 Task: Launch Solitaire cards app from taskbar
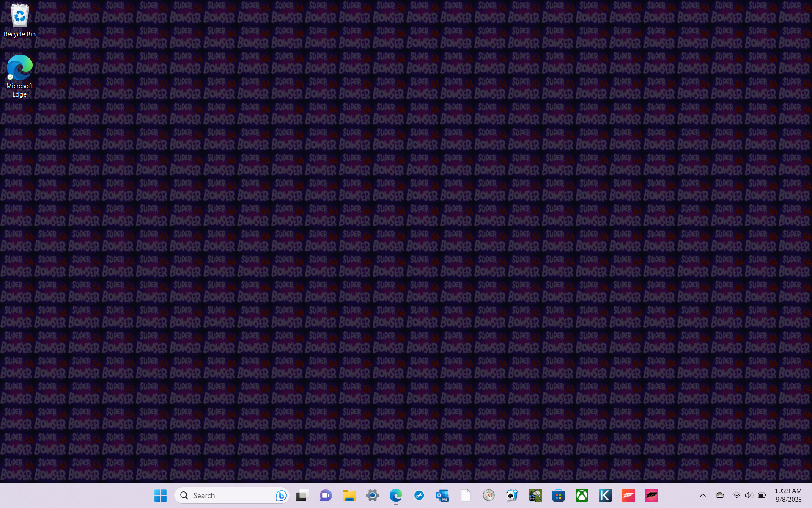[x=512, y=495]
